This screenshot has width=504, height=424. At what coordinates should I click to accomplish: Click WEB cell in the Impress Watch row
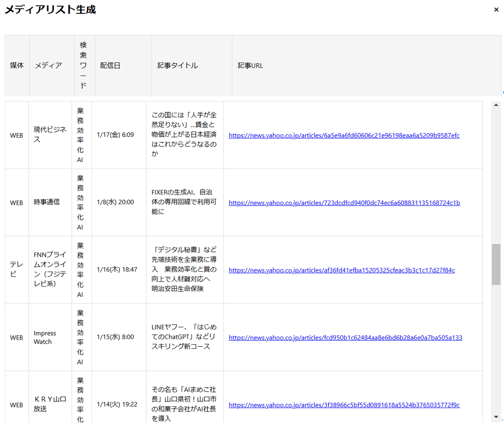tap(16, 337)
